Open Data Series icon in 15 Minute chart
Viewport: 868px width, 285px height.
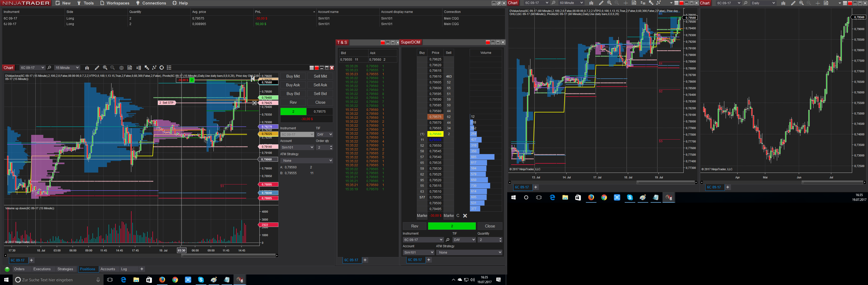(147, 68)
